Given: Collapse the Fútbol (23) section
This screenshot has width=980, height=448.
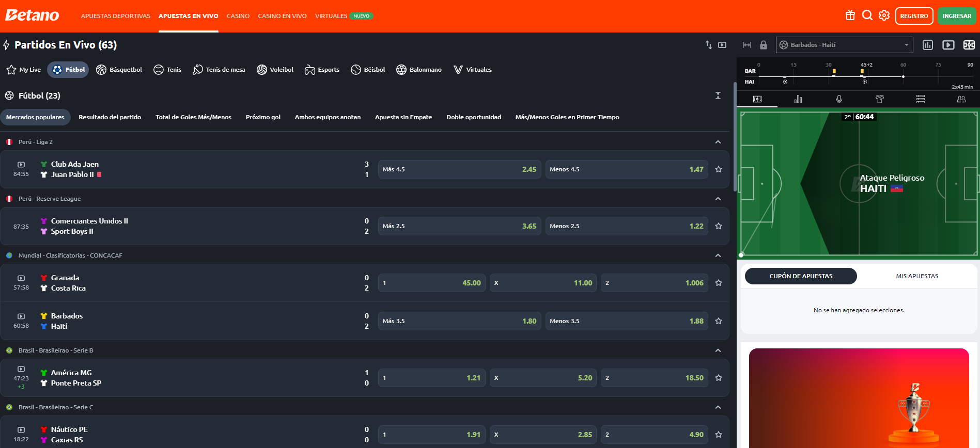Looking at the screenshot, I should 718,95.
